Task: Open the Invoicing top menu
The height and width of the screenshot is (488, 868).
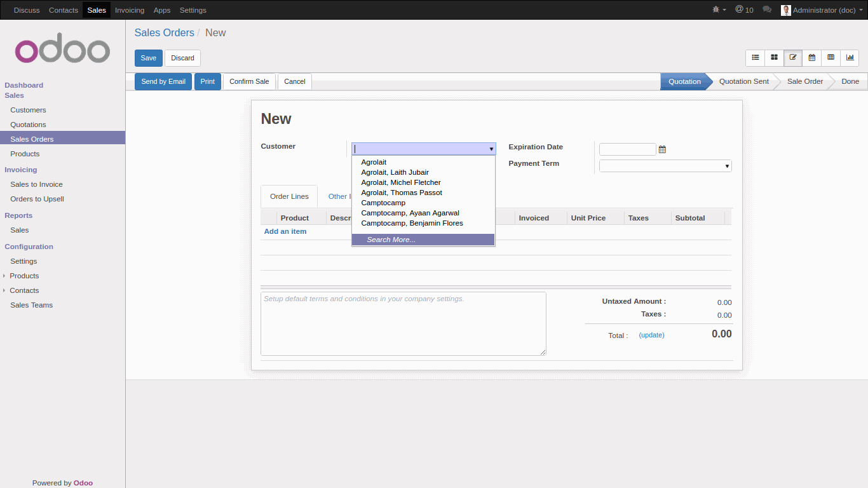Action: pos(130,10)
